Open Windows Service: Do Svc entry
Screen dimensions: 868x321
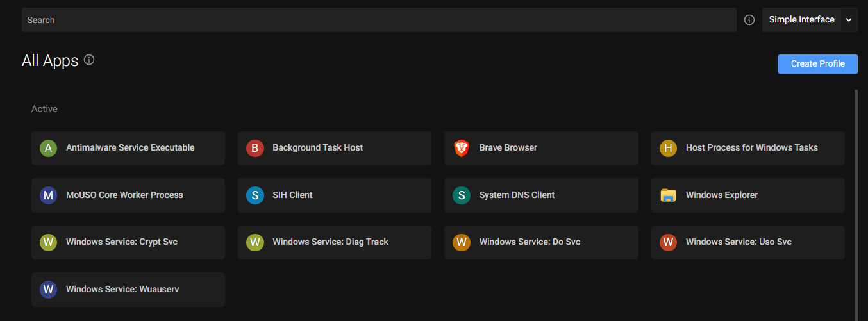540,242
